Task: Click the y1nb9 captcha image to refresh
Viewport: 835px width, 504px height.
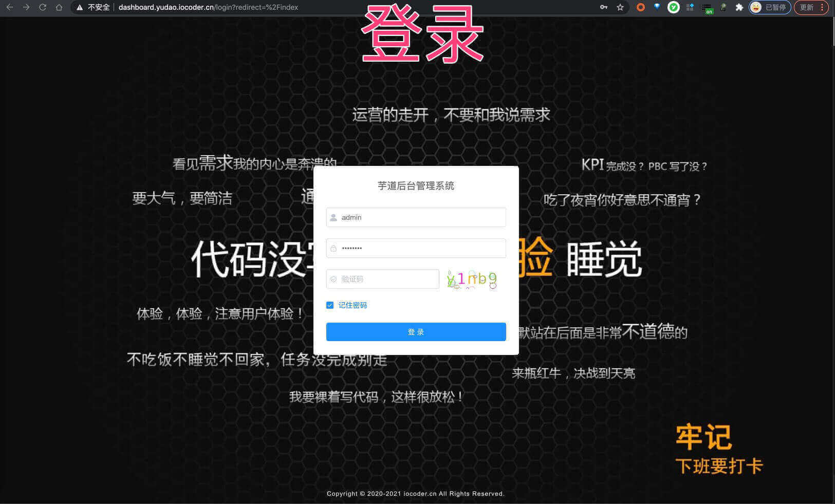Action: pos(471,279)
